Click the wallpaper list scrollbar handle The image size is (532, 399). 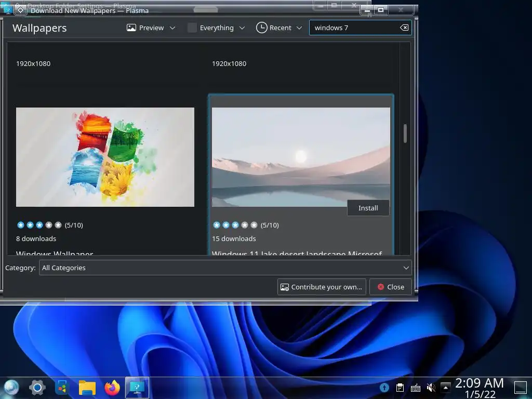click(x=405, y=134)
